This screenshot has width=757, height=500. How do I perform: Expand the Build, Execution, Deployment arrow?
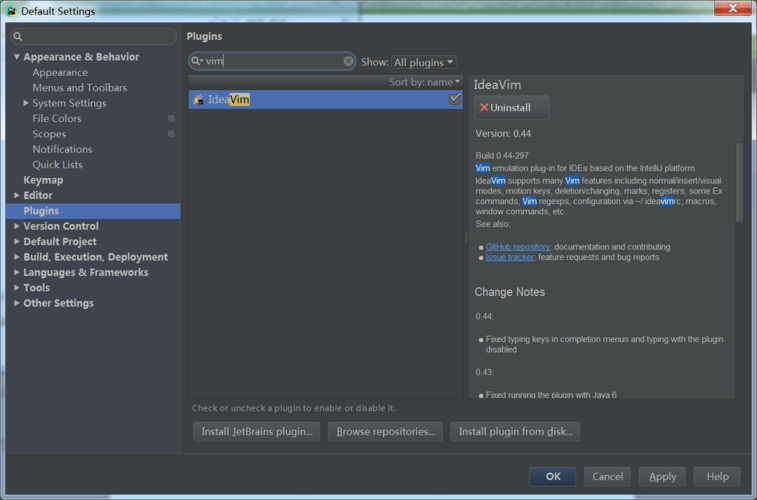point(16,257)
